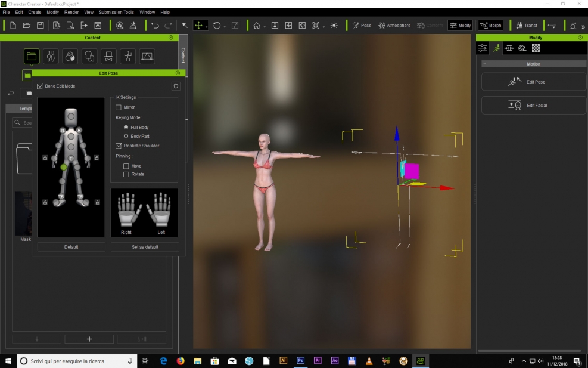Click the Undo arrow in the toolbar

pyautogui.click(x=155, y=26)
